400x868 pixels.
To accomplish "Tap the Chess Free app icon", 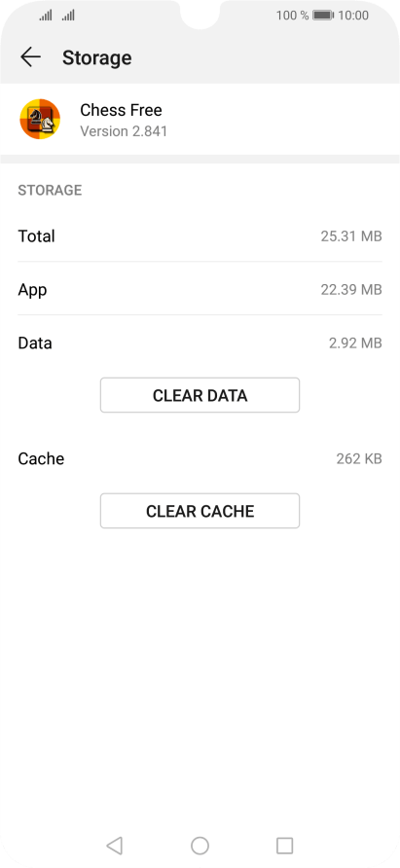I will click(40, 119).
